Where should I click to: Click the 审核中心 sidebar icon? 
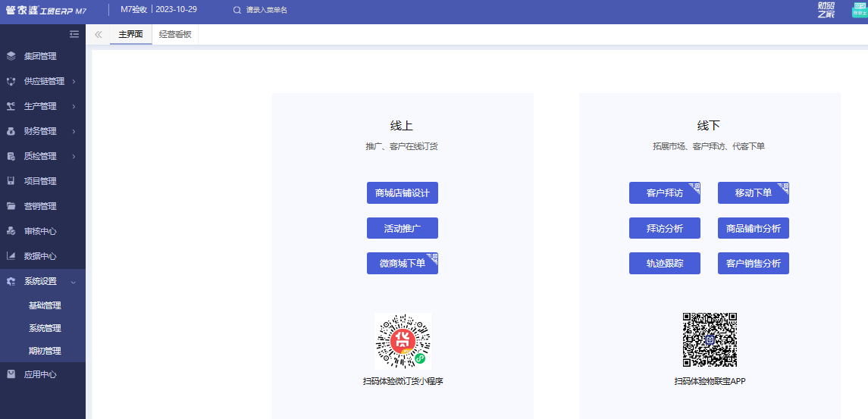point(11,231)
